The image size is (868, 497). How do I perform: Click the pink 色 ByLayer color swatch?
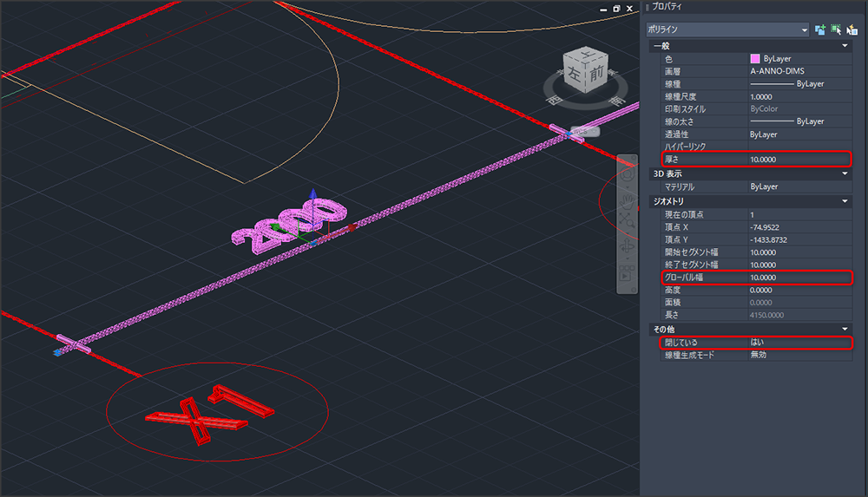point(755,59)
